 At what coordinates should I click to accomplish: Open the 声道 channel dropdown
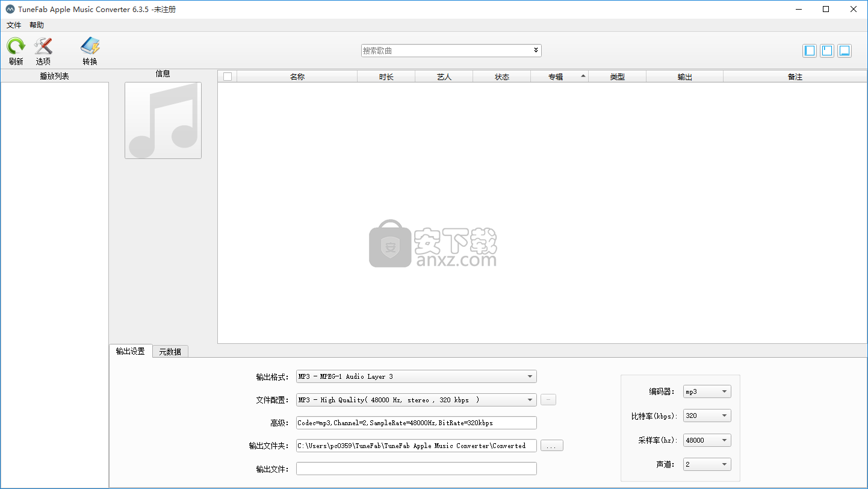tap(707, 464)
